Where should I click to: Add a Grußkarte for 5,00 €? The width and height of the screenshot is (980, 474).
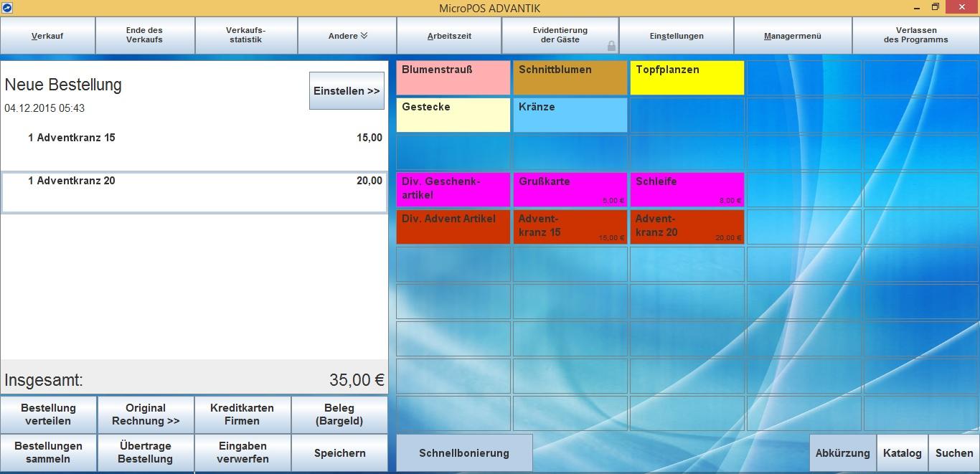(x=570, y=189)
